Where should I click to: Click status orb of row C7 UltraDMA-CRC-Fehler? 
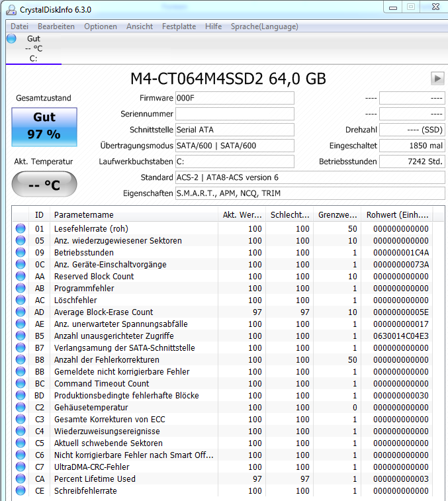click(x=21, y=467)
